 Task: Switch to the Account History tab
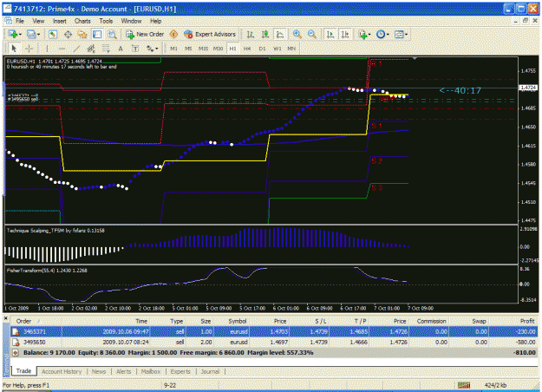tap(62, 371)
